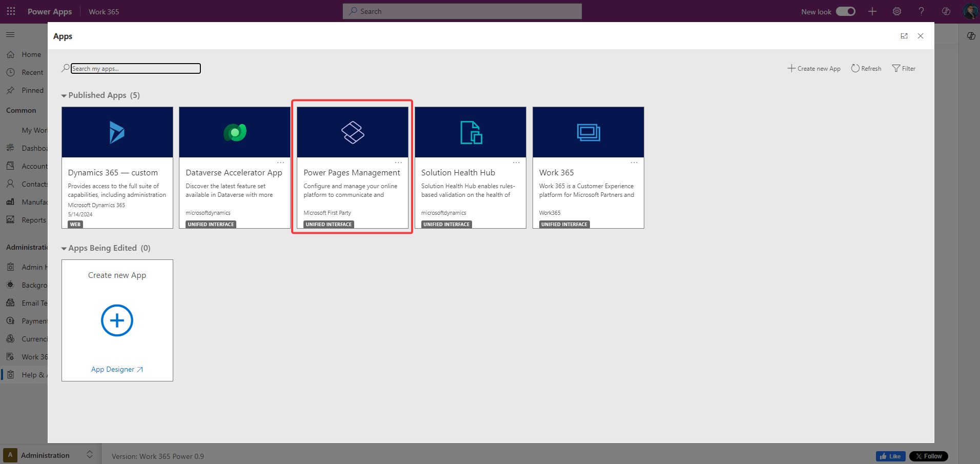980x464 pixels.
Task: Open the Administration area switcher
Action: [x=50, y=455]
